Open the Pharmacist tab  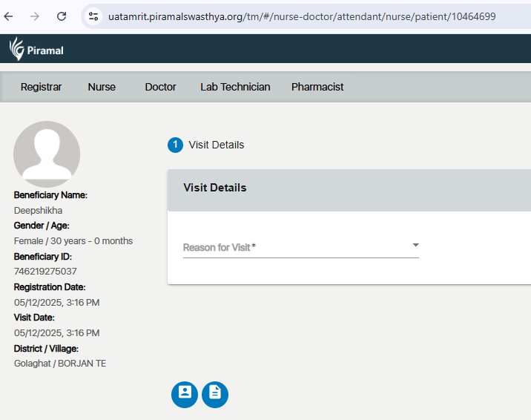coord(317,87)
